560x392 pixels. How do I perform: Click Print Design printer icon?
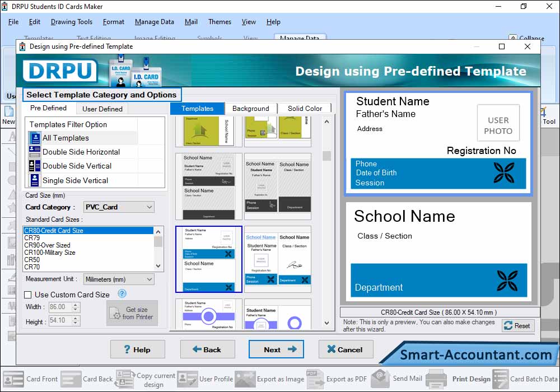pyautogui.click(x=436, y=379)
